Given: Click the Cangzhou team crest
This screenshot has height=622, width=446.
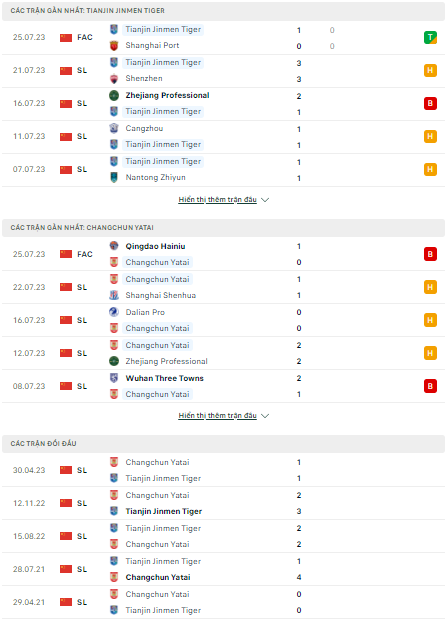Looking at the screenshot, I should [x=114, y=129].
